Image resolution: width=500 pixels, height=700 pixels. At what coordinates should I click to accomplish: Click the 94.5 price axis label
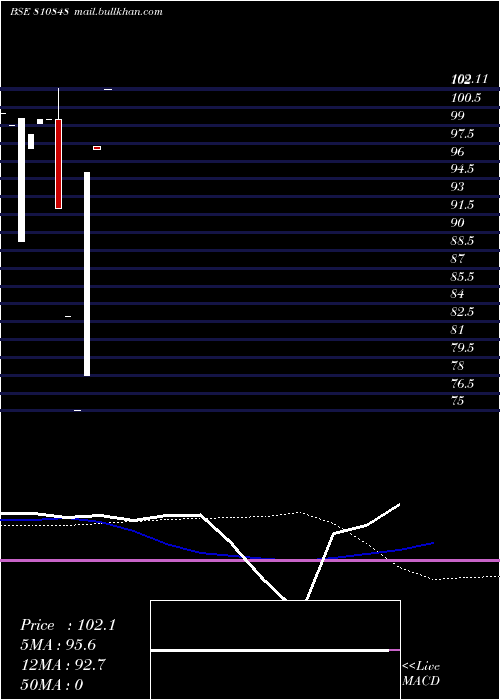point(462,169)
